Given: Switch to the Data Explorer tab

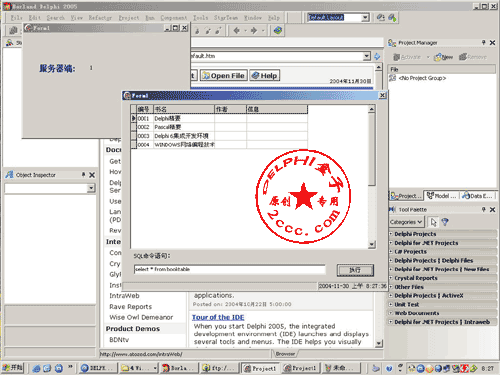Looking at the screenshot, I should 477,196.
